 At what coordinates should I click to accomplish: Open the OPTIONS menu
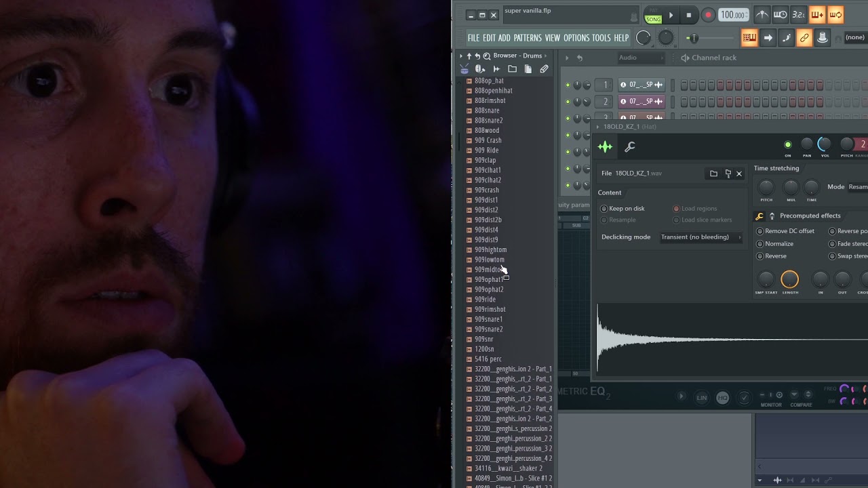(576, 38)
